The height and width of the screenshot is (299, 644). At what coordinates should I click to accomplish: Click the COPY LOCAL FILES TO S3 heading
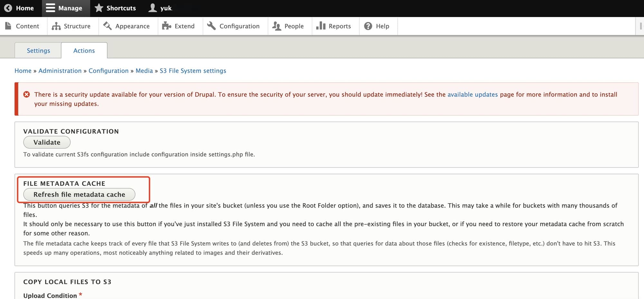pyautogui.click(x=67, y=282)
